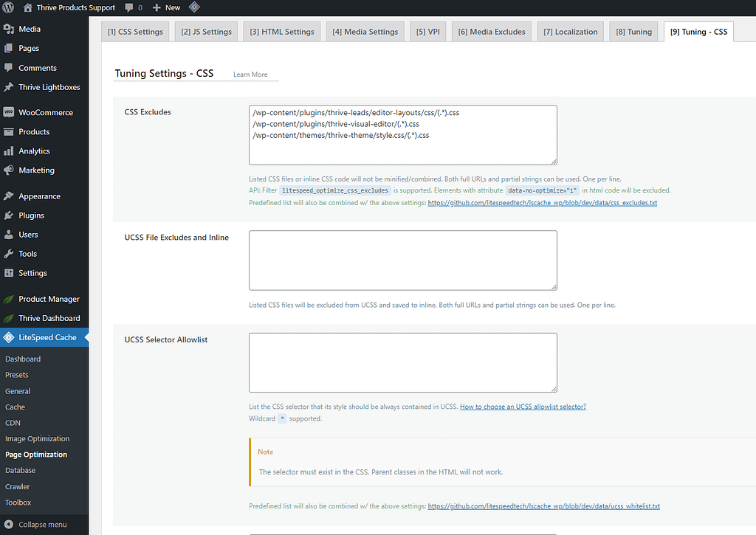Click the Appearance brush icon
756x535 pixels.
pyautogui.click(x=9, y=196)
